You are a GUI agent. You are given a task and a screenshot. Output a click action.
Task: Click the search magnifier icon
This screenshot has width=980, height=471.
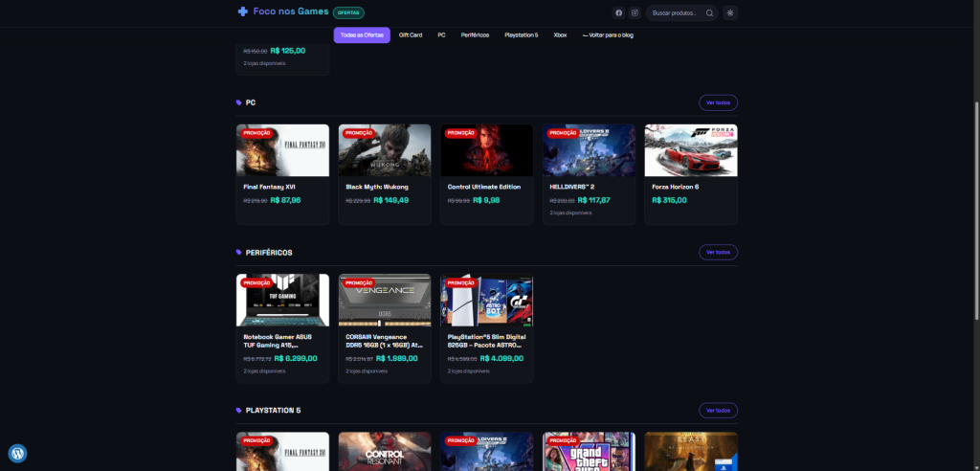point(709,12)
